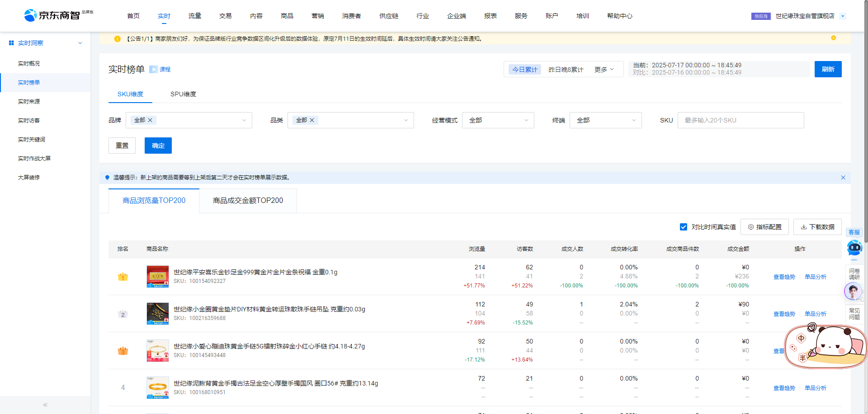Click the 刷新 button
The height and width of the screenshot is (414, 868).
point(828,69)
